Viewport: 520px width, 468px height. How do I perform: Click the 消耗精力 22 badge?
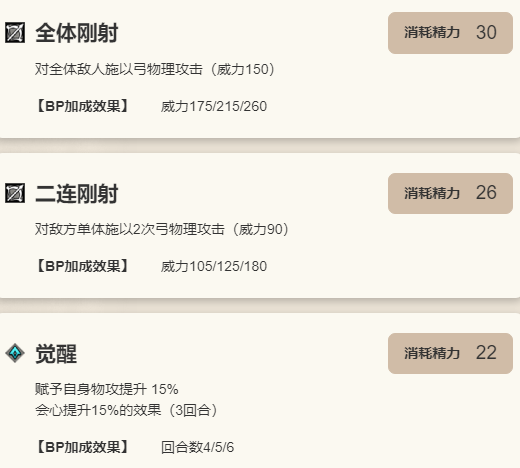pos(450,353)
